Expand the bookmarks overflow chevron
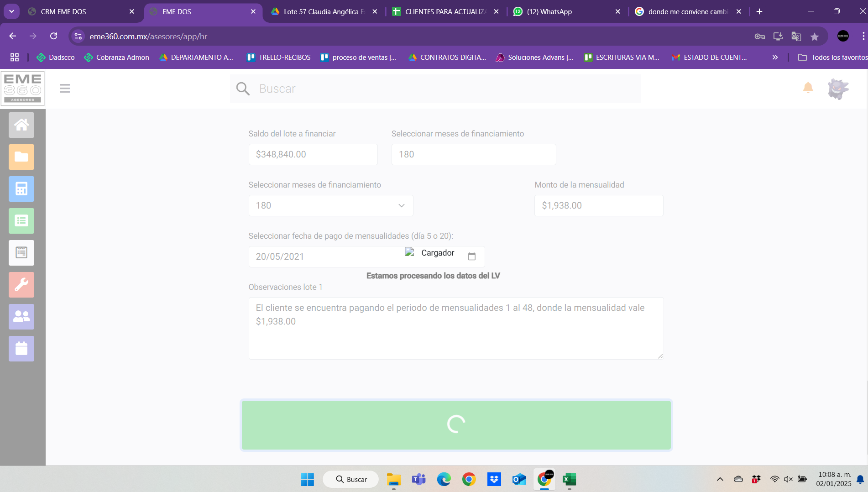 (x=775, y=58)
